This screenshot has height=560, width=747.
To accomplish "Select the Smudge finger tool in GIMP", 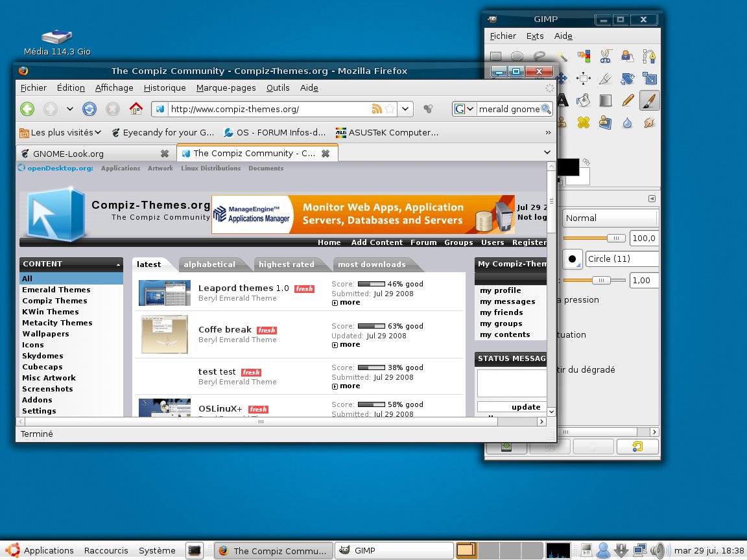I will pos(649,123).
